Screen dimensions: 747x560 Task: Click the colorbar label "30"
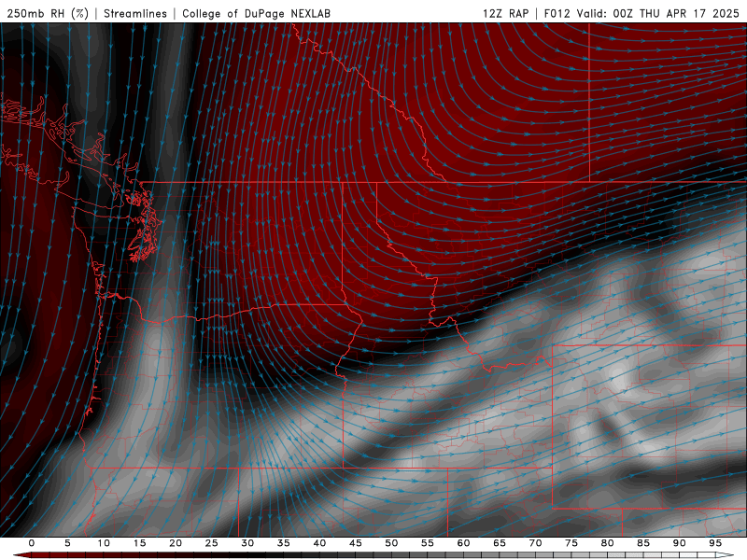(x=247, y=543)
